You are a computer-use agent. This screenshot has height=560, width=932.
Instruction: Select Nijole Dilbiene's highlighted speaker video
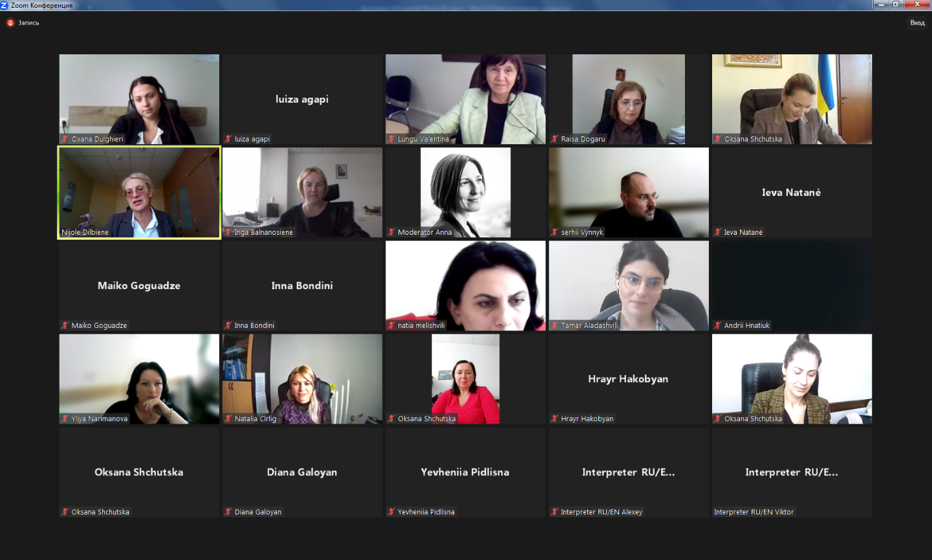pos(139,193)
